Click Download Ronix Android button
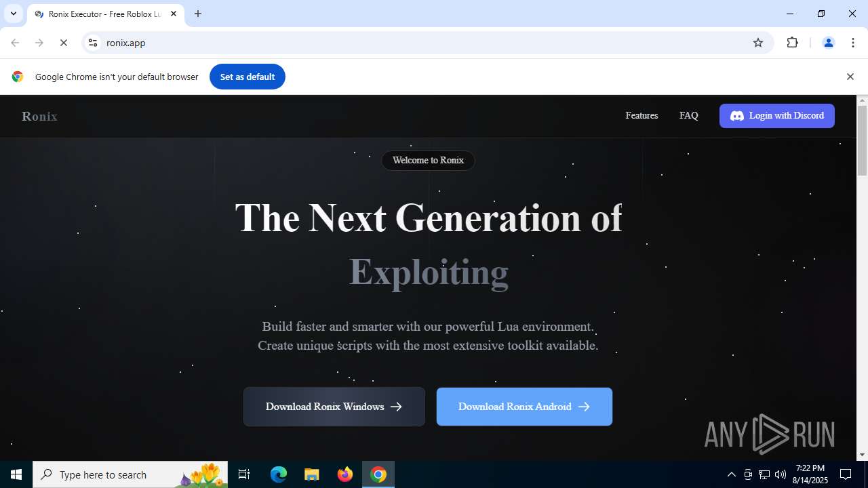Screen dimensions: 868x488 524,407
